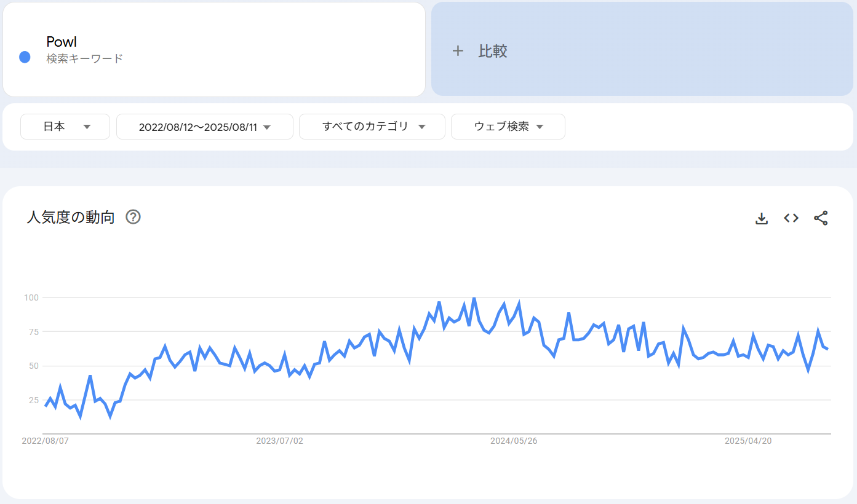
Task: Click the 2024/05/26 x-axis date
Action: [x=514, y=441]
